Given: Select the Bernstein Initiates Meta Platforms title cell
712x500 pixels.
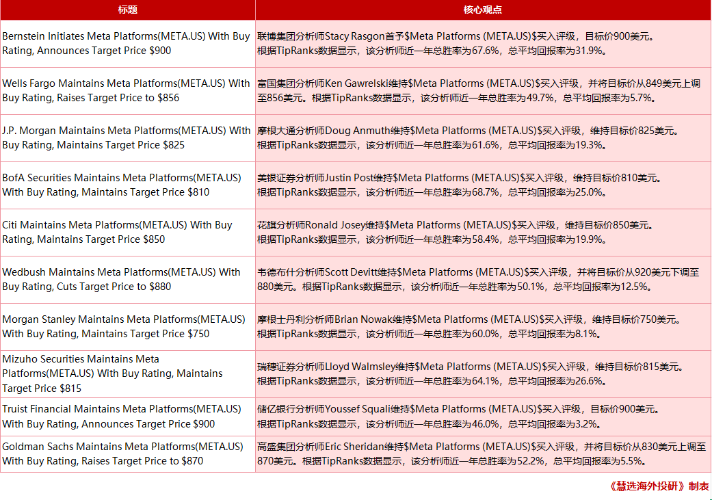Looking at the screenshot, I should [x=128, y=44].
